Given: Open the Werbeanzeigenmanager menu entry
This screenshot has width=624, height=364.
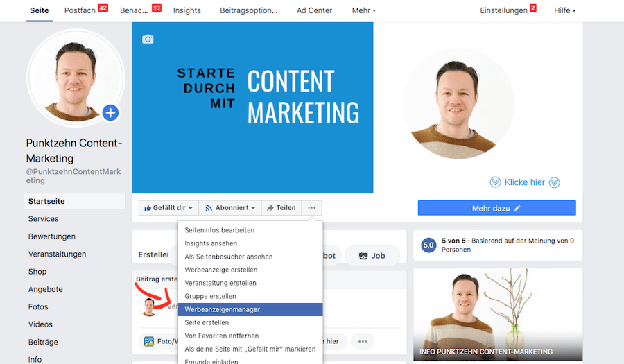Looking at the screenshot, I should click(250, 309).
